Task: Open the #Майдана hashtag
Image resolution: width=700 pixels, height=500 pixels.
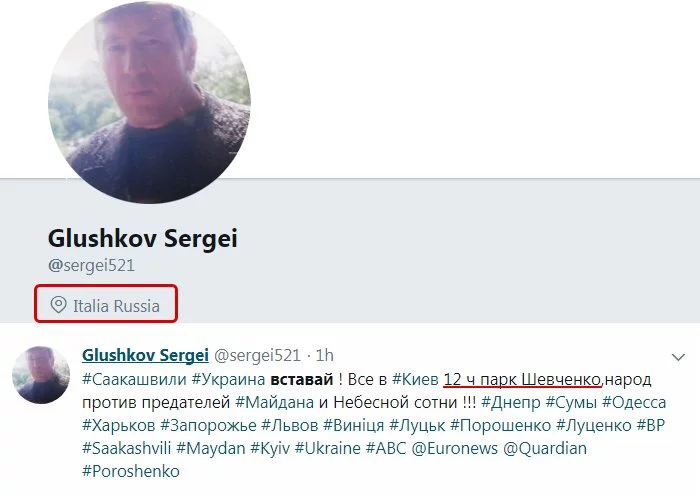Action: pyautogui.click(x=274, y=403)
